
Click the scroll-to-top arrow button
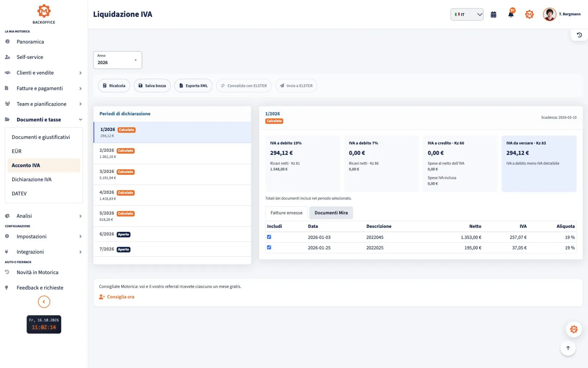click(x=568, y=348)
